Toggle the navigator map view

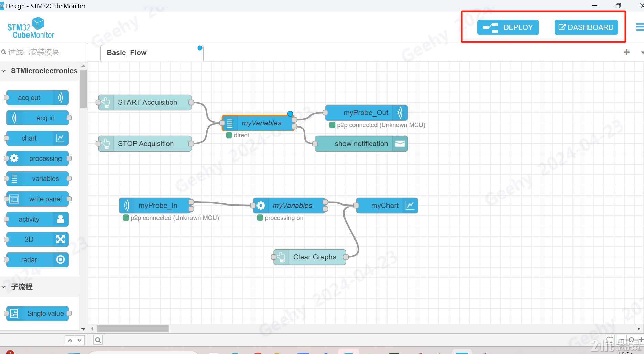[x=610, y=340]
